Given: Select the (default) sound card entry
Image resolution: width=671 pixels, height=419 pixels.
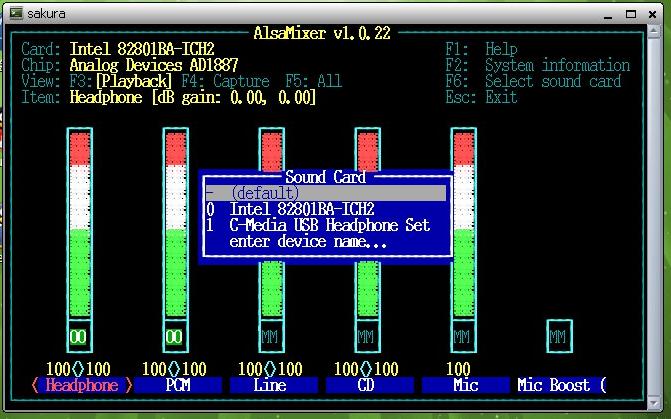Looking at the screenshot, I should [326, 193].
